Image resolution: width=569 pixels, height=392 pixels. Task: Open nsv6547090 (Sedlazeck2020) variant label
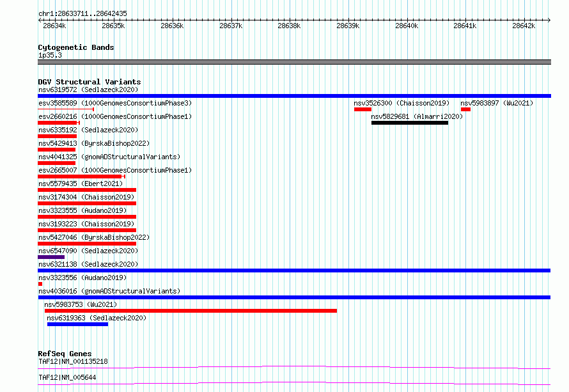(x=88, y=251)
